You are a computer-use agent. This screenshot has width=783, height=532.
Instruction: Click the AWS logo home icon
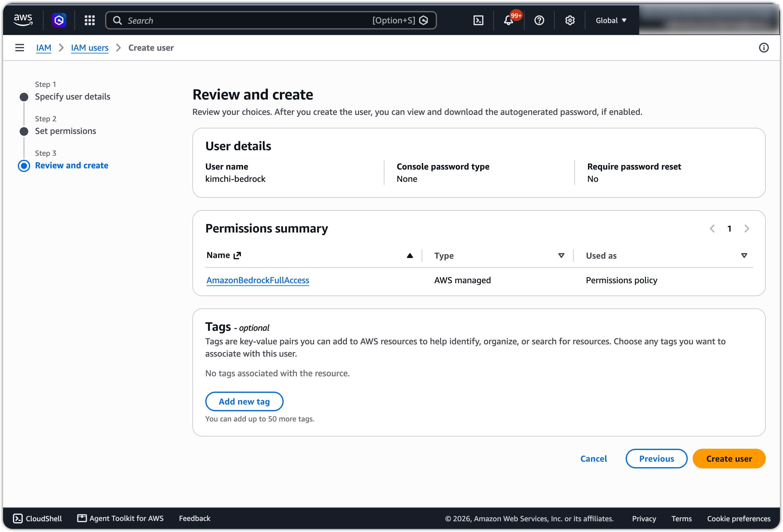[23, 20]
